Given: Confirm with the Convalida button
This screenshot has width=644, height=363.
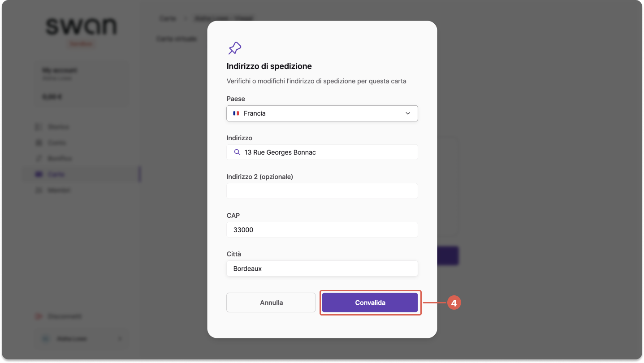Looking at the screenshot, I should [x=370, y=302].
